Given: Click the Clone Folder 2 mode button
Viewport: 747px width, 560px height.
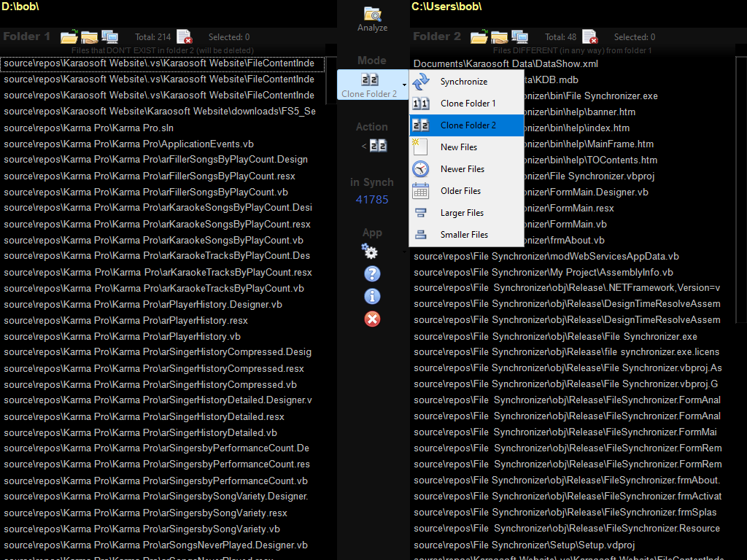Looking at the screenshot, I should (369, 85).
